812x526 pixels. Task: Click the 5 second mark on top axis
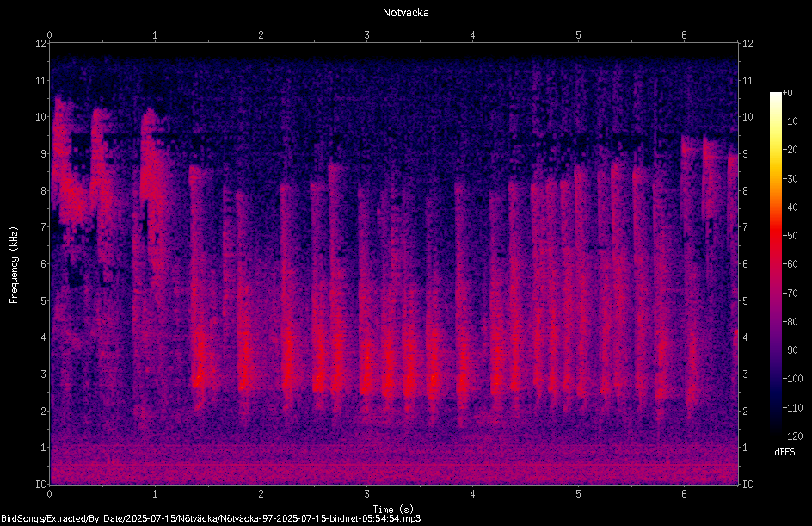[x=578, y=35]
